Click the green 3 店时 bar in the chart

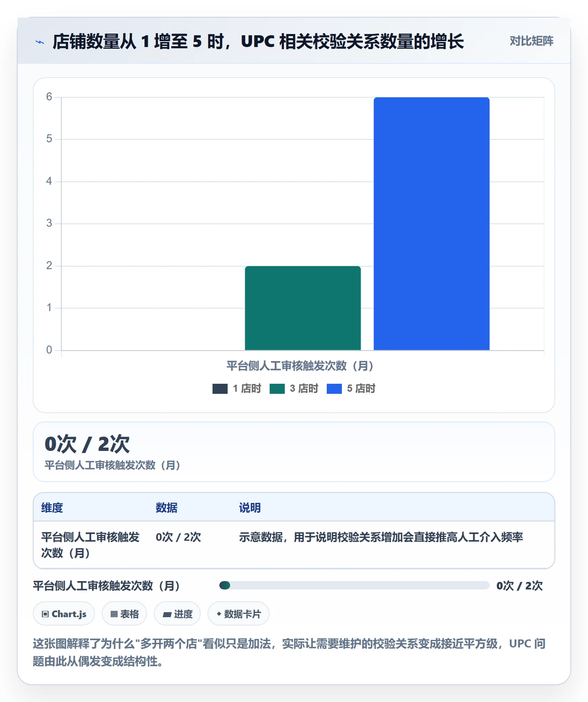coord(303,308)
